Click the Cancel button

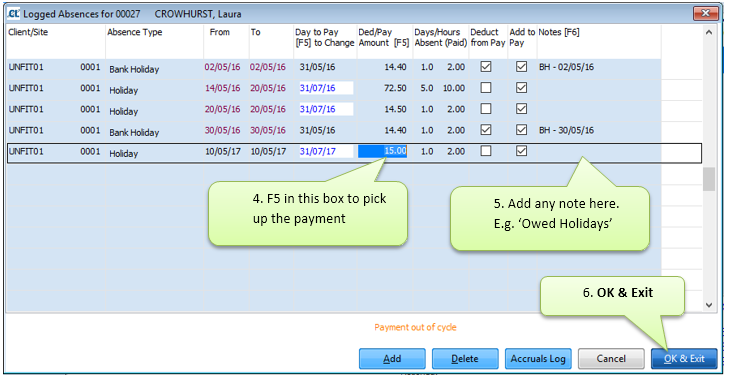coord(611,359)
